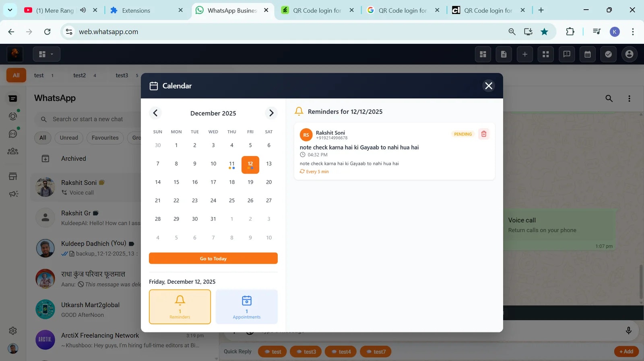
Task: Open the Utkarsh Mart2global chat
Action: (86, 310)
